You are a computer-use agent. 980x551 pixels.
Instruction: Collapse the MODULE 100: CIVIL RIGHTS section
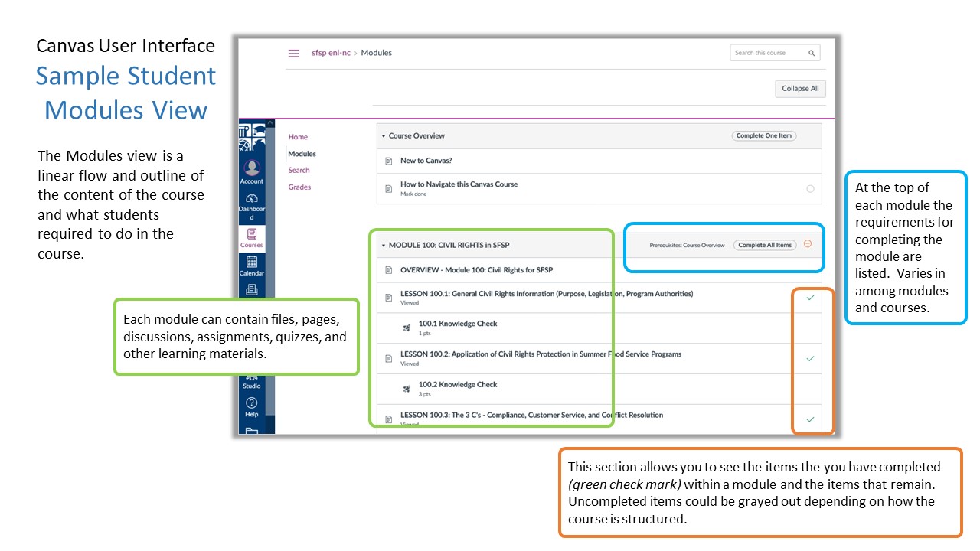point(384,246)
